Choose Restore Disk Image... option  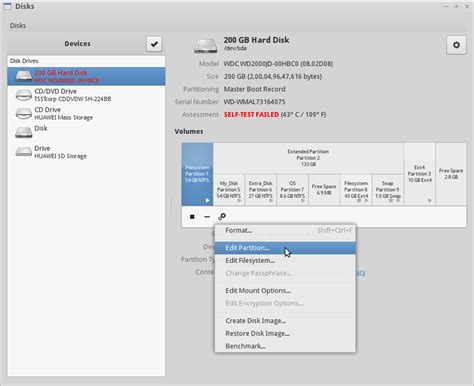click(x=285, y=333)
